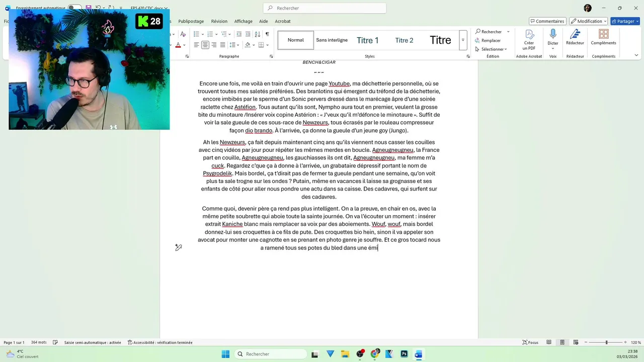644x362 pixels.
Task: Open multilevel list dropdown arrow
Action: [x=229, y=34]
